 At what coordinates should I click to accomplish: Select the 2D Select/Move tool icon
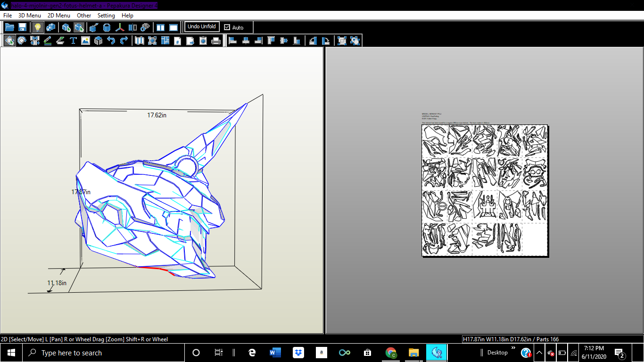pos(9,41)
